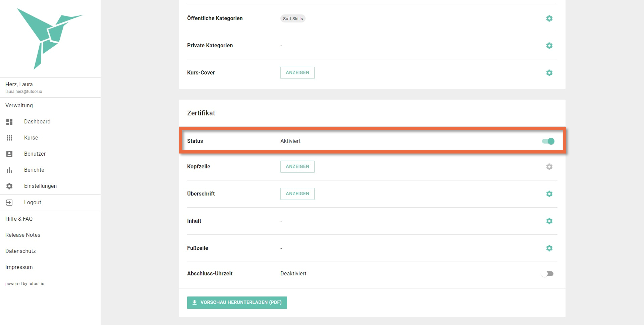Click Logout in the sidebar
This screenshot has width=644, height=325.
point(32,203)
